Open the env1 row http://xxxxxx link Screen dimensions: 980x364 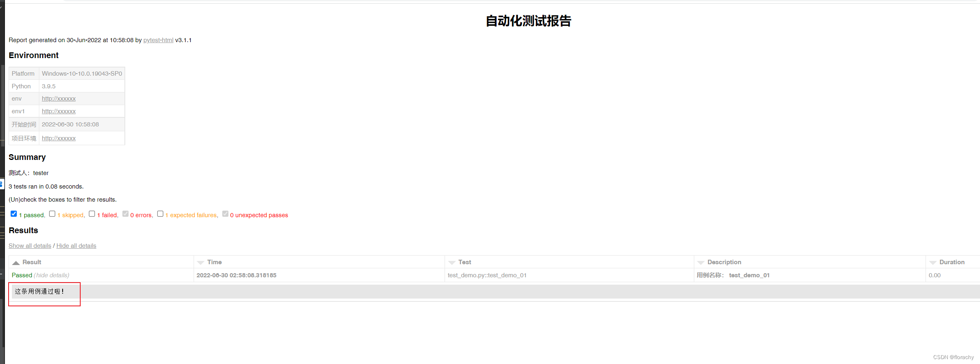(59, 111)
